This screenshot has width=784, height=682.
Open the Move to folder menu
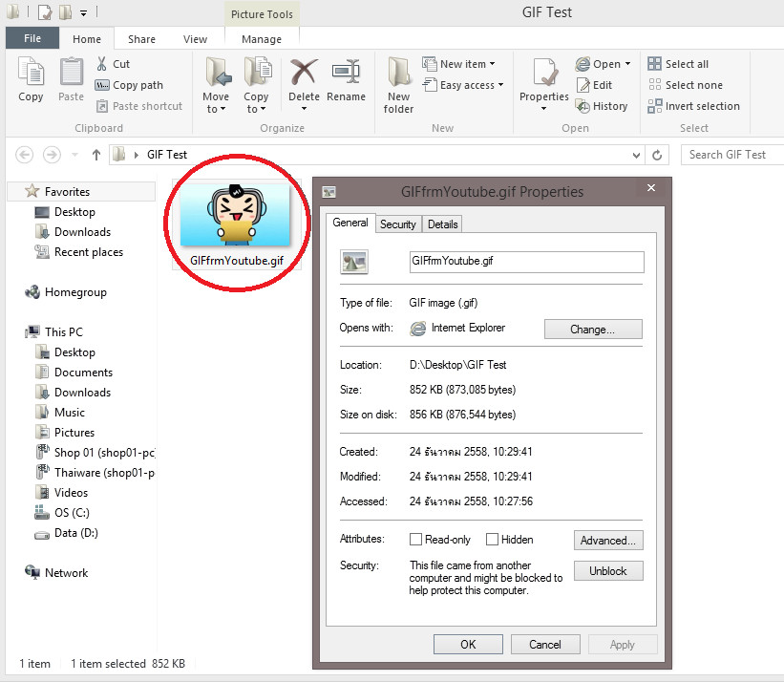point(216,85)
